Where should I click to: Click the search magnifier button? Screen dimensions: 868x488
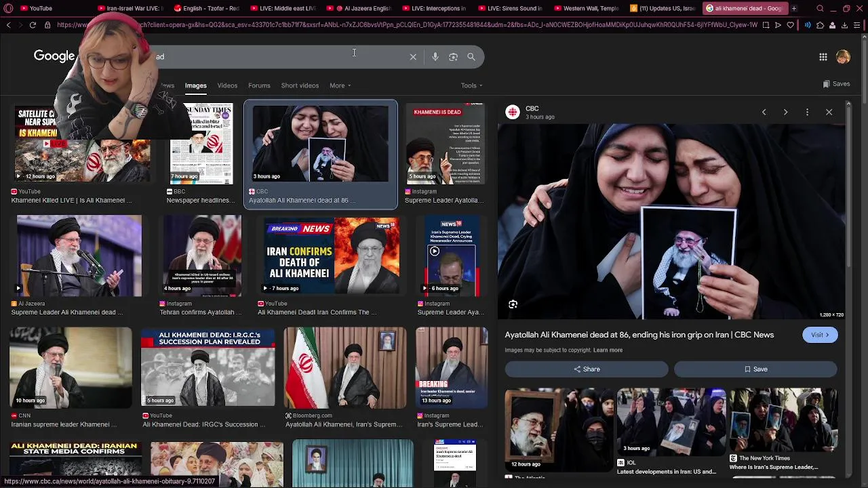471,57
